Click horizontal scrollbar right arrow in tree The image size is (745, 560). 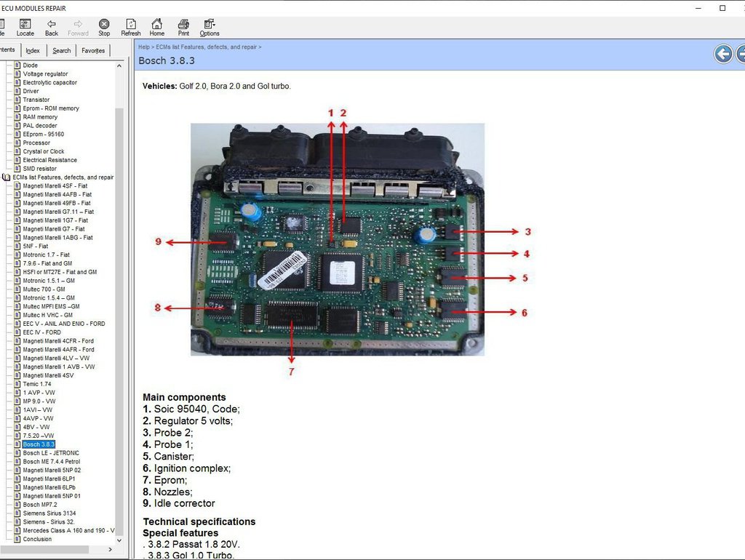[x=111, y=549]
